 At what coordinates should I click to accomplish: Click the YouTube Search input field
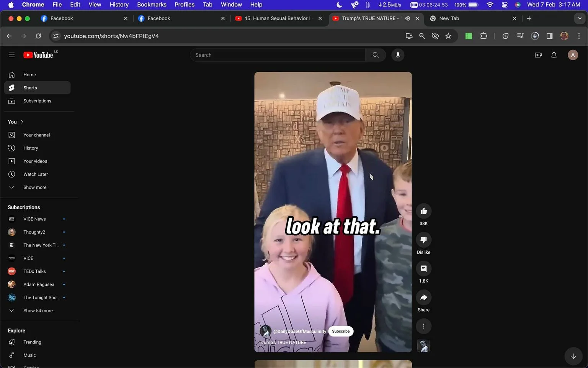[278, 55]
